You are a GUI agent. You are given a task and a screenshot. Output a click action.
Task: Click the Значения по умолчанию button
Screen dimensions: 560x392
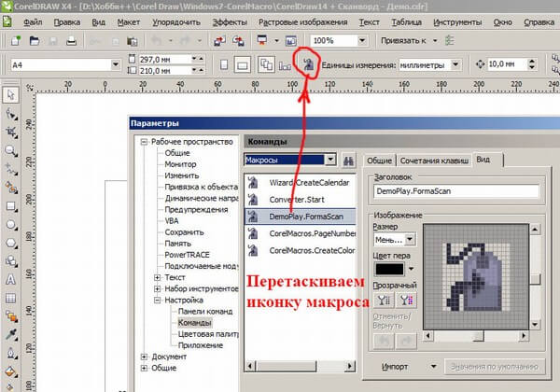pos(495,367)
